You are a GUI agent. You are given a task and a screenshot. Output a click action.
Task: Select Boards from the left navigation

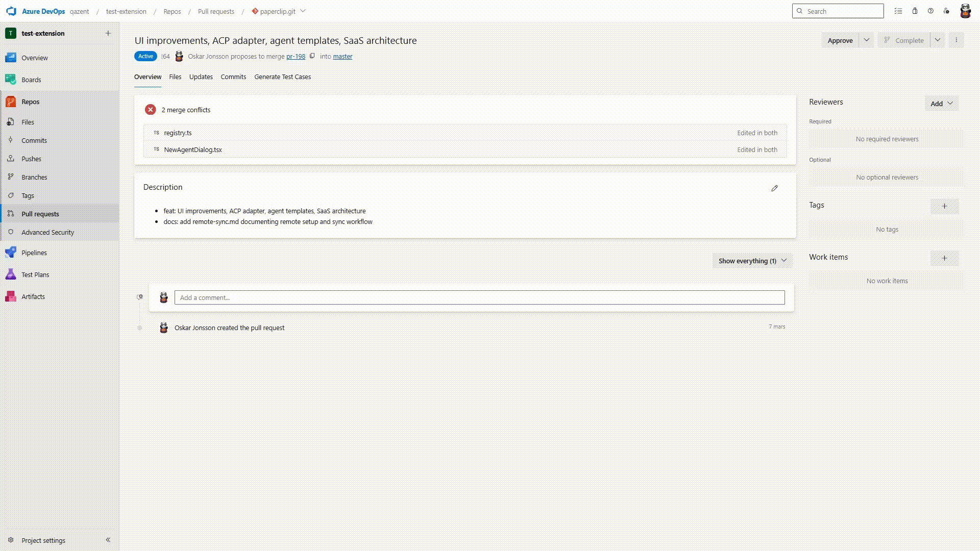[31, 80]
